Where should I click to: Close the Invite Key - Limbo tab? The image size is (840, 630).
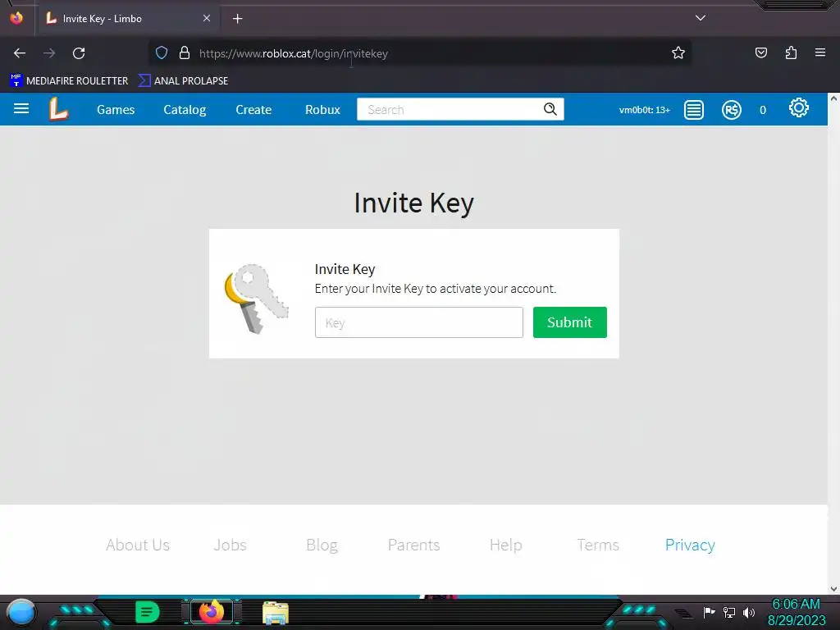click(206, 18)
